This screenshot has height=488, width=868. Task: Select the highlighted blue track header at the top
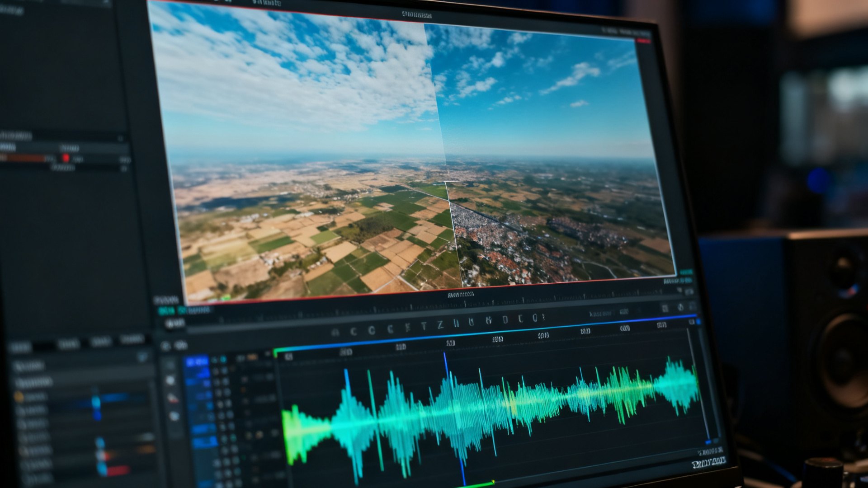coord(196,362)
